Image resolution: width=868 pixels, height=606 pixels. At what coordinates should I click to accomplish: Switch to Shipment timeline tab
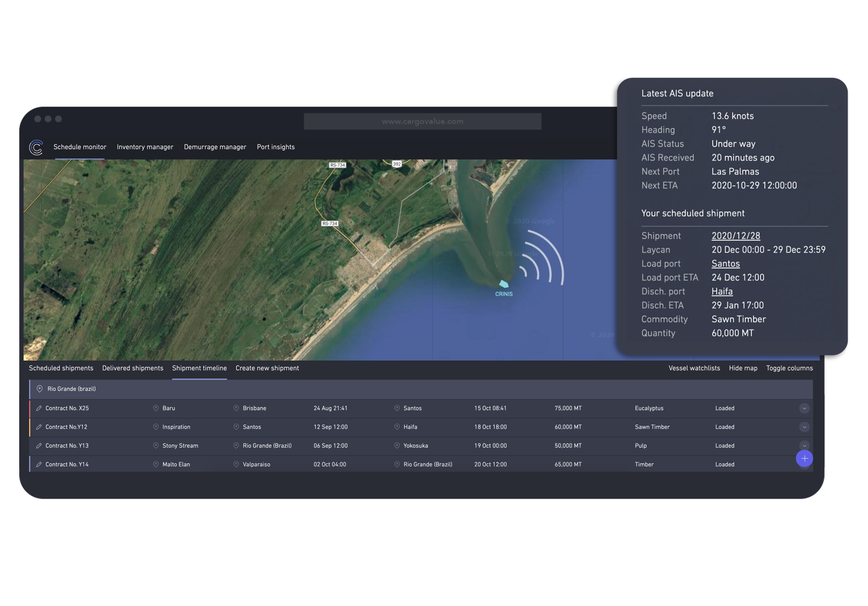tap(199, 368)
